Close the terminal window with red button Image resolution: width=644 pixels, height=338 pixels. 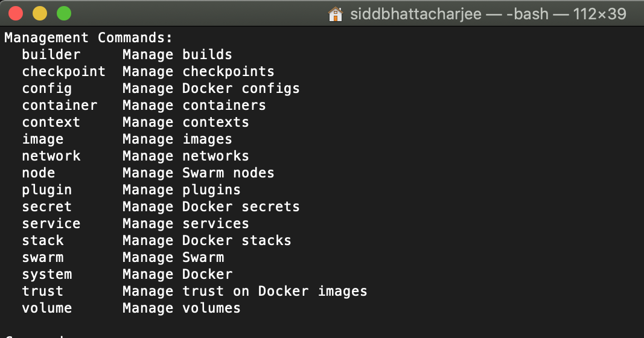click(x=16, y=13)
